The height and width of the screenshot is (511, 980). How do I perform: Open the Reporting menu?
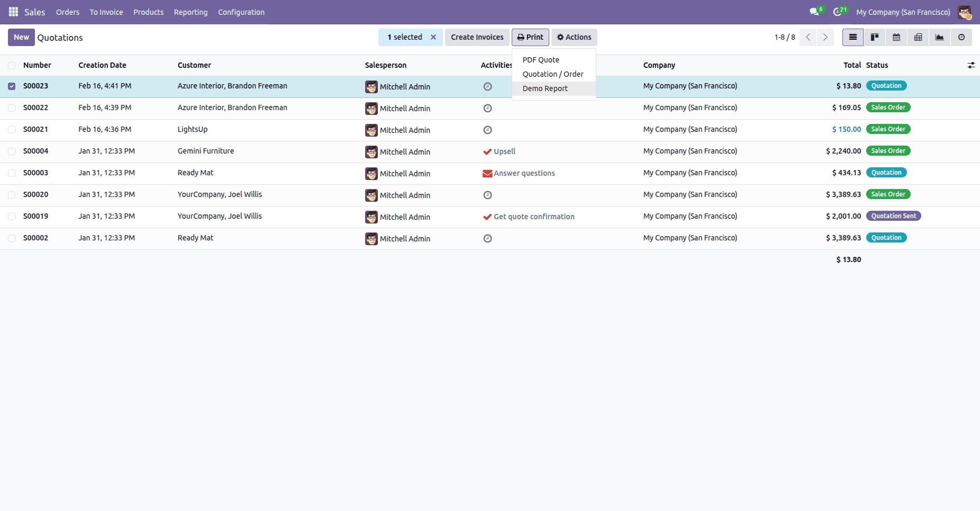[190, 12]
